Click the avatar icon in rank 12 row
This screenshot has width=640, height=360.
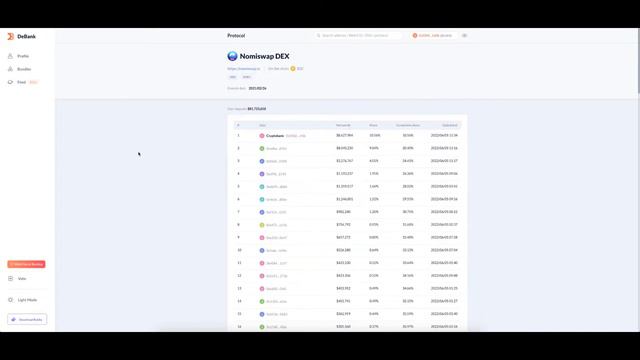[262, 276]
